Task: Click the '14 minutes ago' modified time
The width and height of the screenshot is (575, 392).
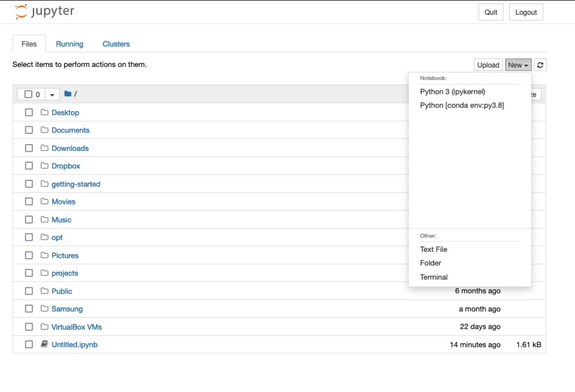Action: [475, 344]
